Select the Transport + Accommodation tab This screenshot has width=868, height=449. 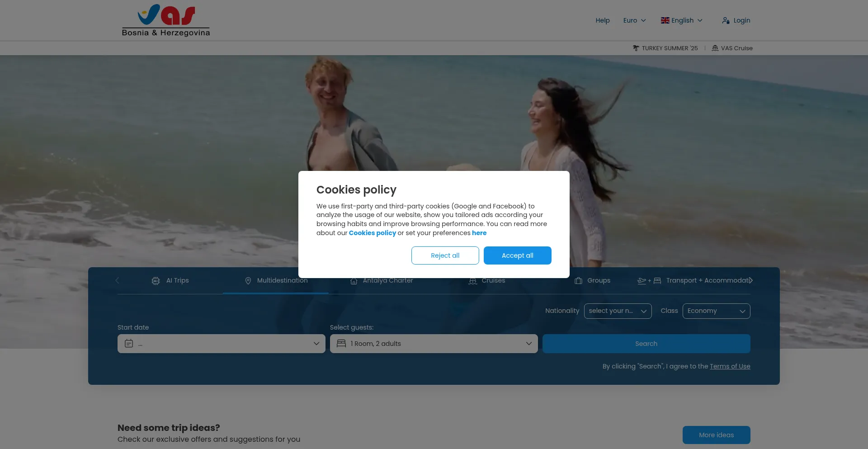[694, 281]
